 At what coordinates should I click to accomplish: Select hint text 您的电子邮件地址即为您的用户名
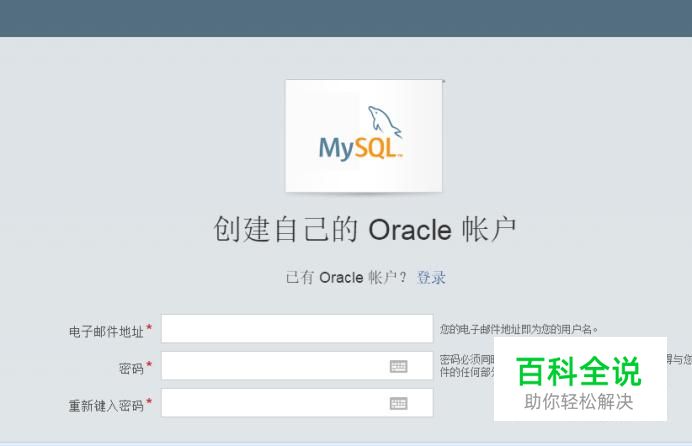519,330
